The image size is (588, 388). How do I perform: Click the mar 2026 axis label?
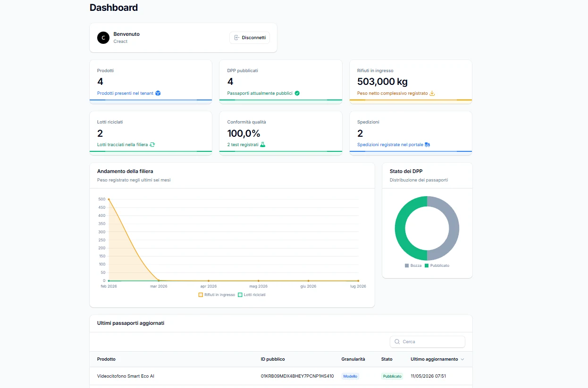[159, 286]
